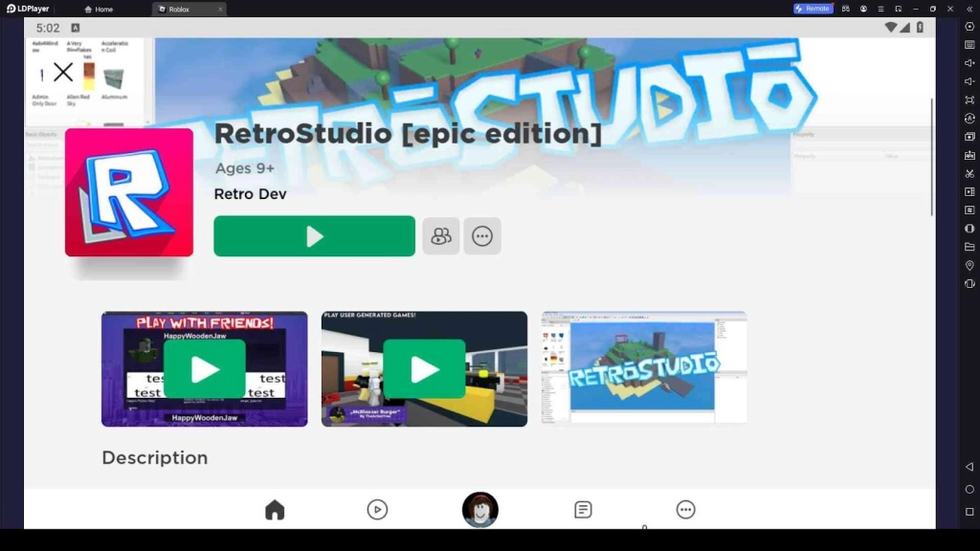Image resolution: width=980 pixels, height=551 pixels.
Task: Start RetroStudio with the green Play button
Action: (314, 236)
